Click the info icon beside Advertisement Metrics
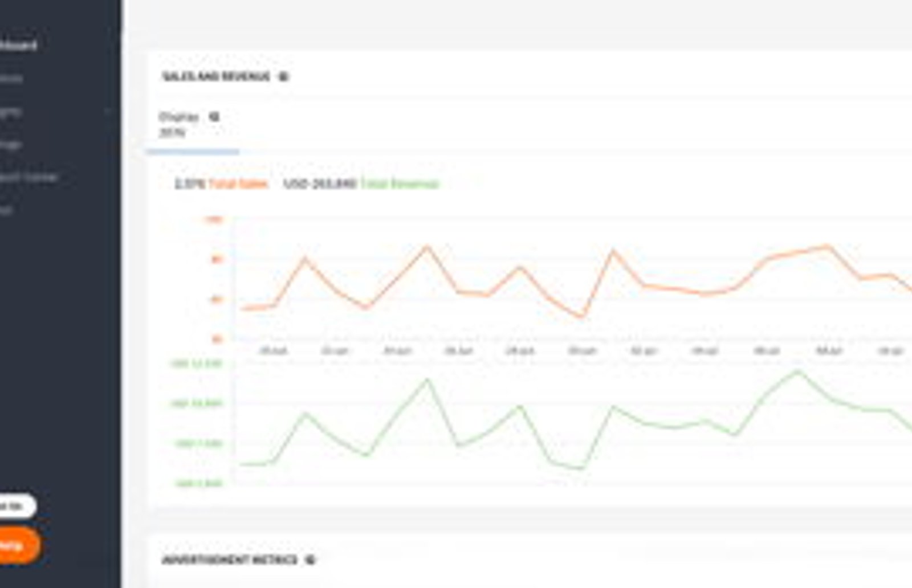This screenshot has height=588, width=912. (310, 560)
